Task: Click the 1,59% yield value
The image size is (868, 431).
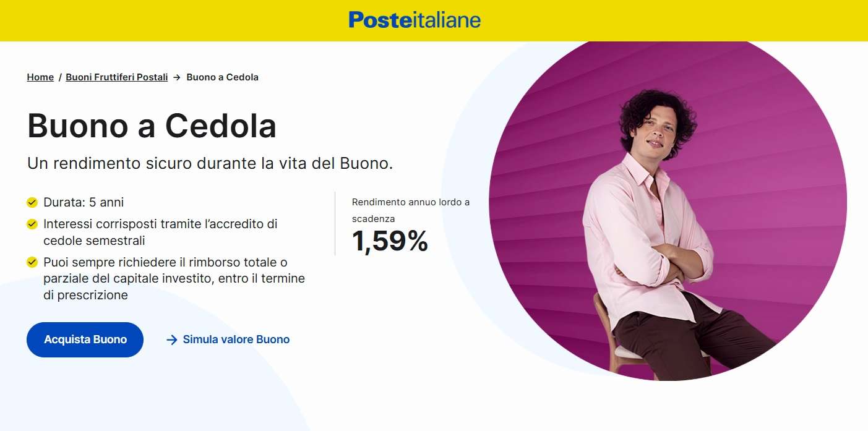Action: click(390, 241)
